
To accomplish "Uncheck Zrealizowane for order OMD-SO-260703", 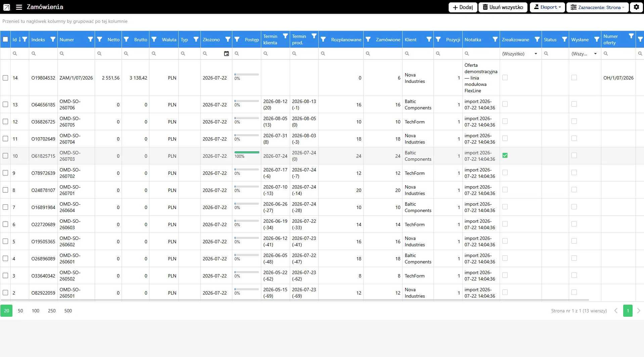I will click(x=505, y=155).
